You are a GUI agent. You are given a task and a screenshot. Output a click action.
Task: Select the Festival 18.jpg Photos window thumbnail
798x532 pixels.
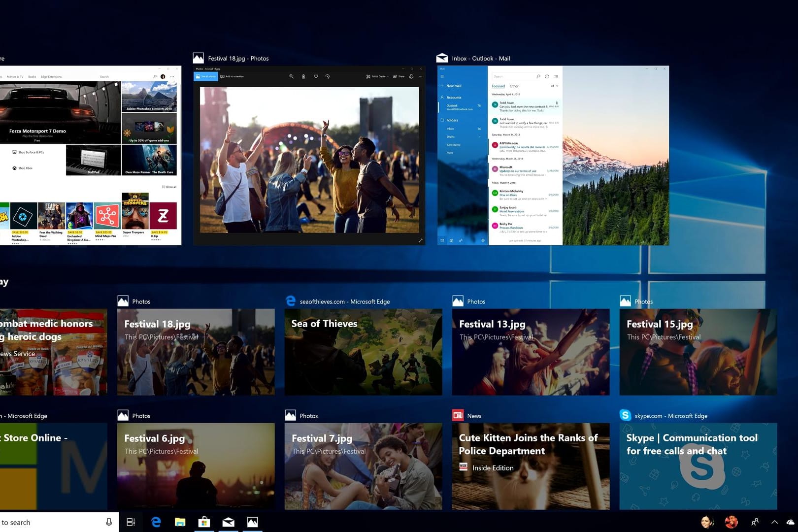coord(309,155)
